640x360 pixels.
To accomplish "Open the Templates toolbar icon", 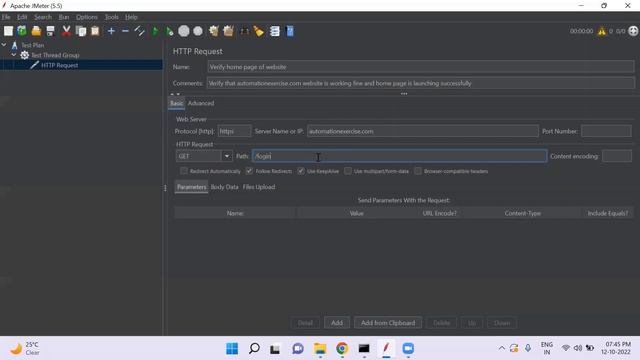I will click(x=22, y=31).
